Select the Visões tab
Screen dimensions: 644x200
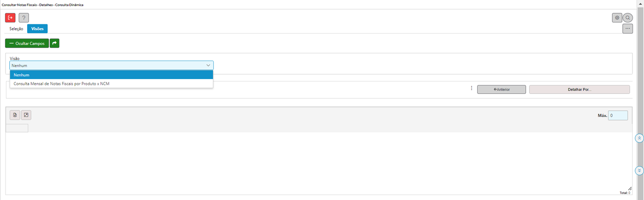37,29
